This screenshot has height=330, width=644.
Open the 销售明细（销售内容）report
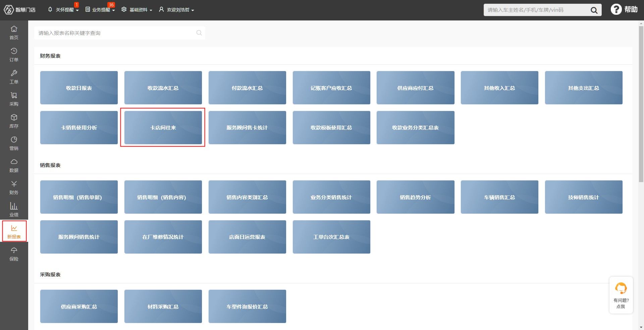tap(163, 197)
